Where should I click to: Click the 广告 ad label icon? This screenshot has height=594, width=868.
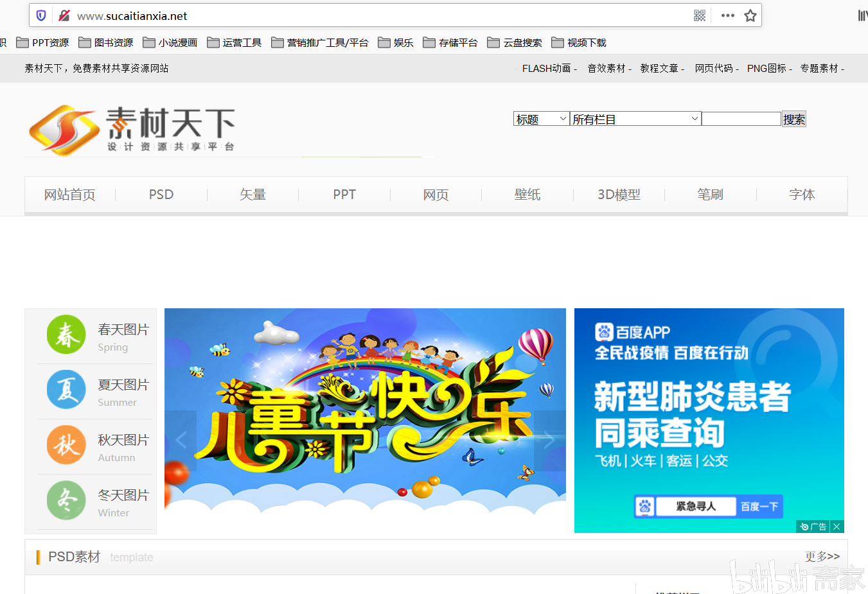point(813,527)
